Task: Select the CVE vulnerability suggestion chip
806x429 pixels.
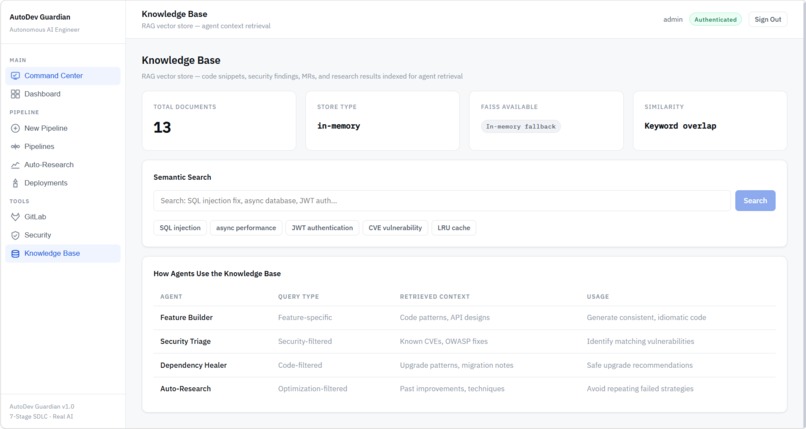Action: (x=395, y=228)
